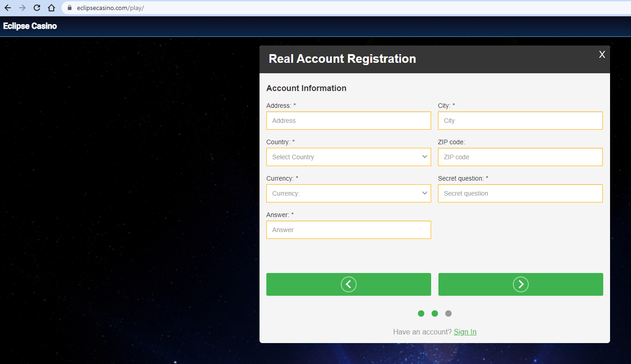Click the Sign In link
Screen dimensions: 631x364
(465, 332)
